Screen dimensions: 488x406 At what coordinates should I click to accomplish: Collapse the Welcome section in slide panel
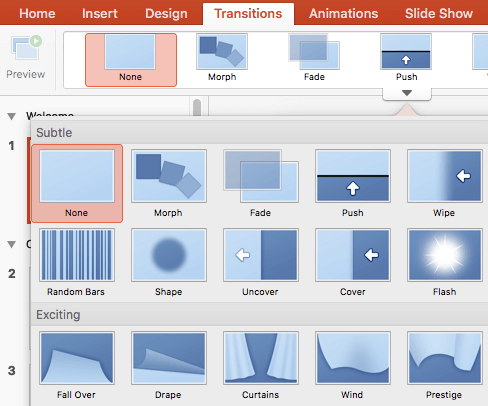(x=12, y=116)
